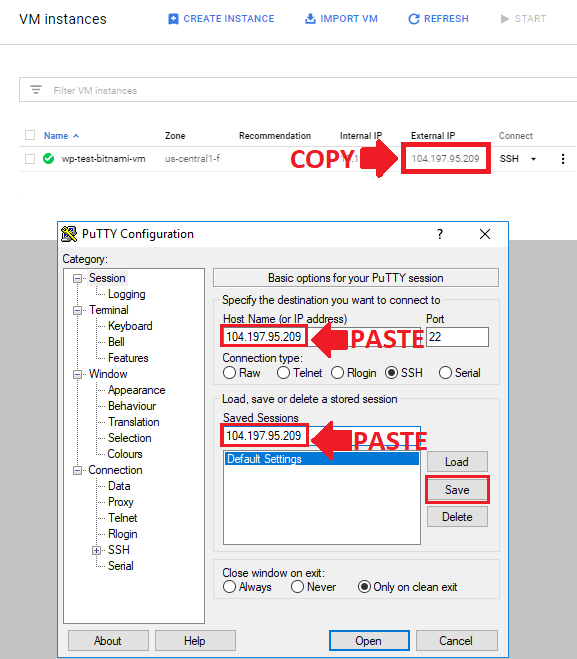Click the About button
Screen dimensions: 577x659
pos(108,641)
